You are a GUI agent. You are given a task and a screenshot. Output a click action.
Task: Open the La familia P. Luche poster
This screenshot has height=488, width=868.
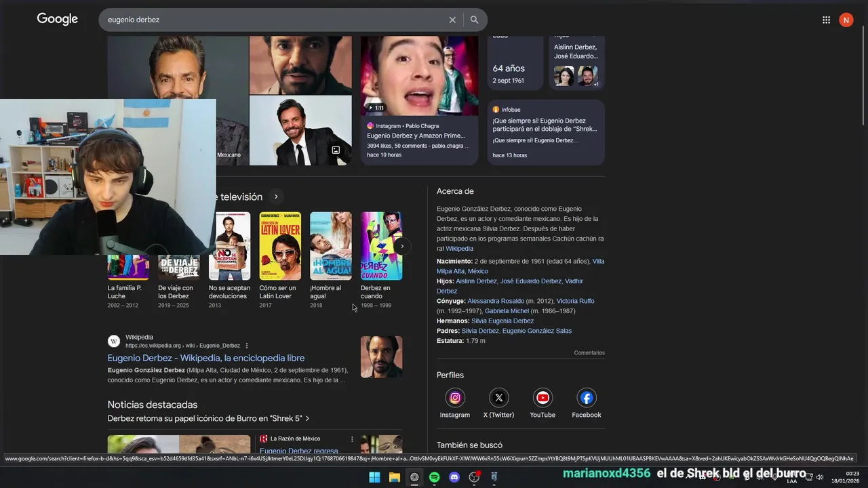coord(128,267)
